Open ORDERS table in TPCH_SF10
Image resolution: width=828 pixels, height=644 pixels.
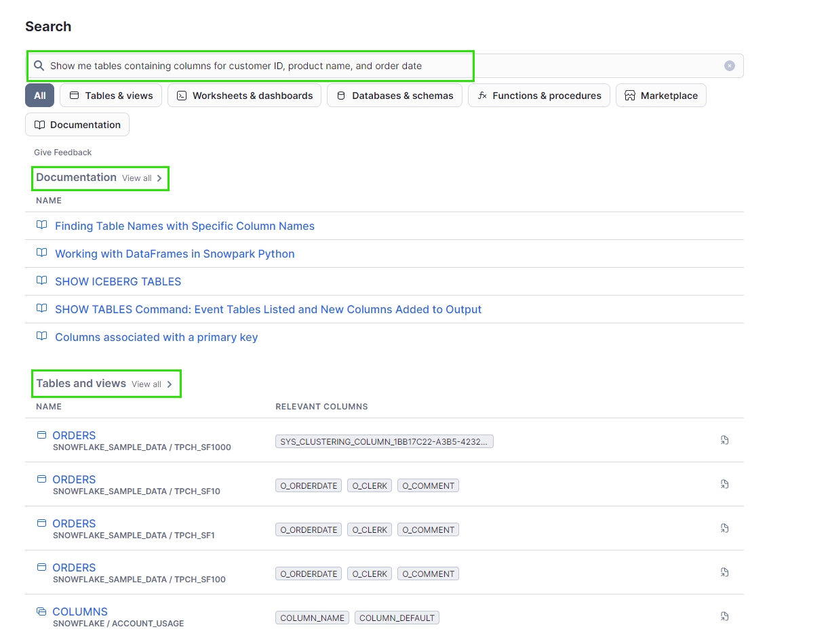tap(74, 479)
